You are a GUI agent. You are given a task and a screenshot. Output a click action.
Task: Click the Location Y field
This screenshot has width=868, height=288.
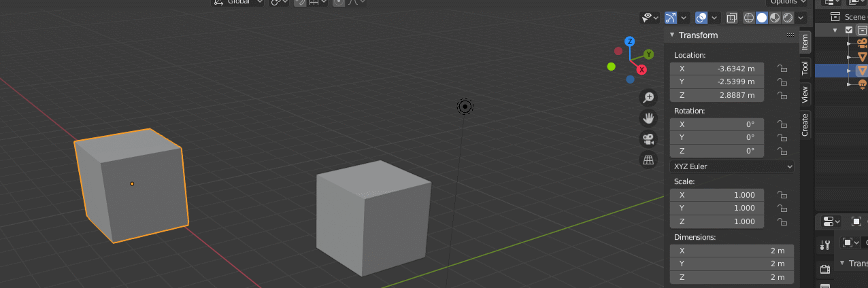click(717, 82)
